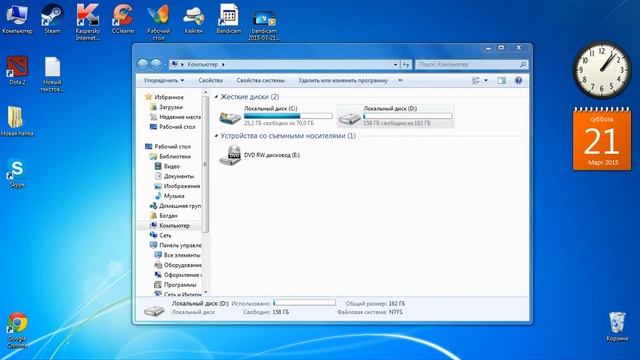Select the bandicam 2015-03-21 video file
The height and width of the screenshot is (360, 640).
(264, 24)
